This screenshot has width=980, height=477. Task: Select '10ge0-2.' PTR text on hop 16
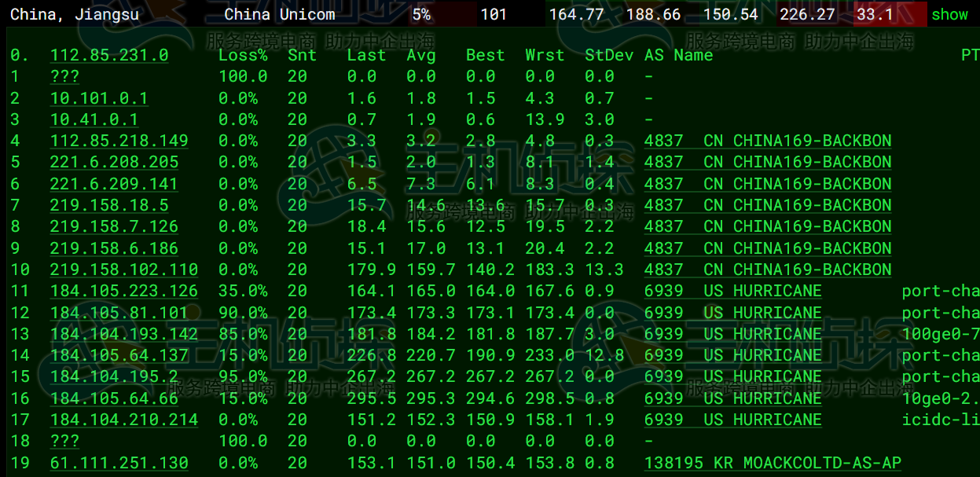[x=941, y=398]
